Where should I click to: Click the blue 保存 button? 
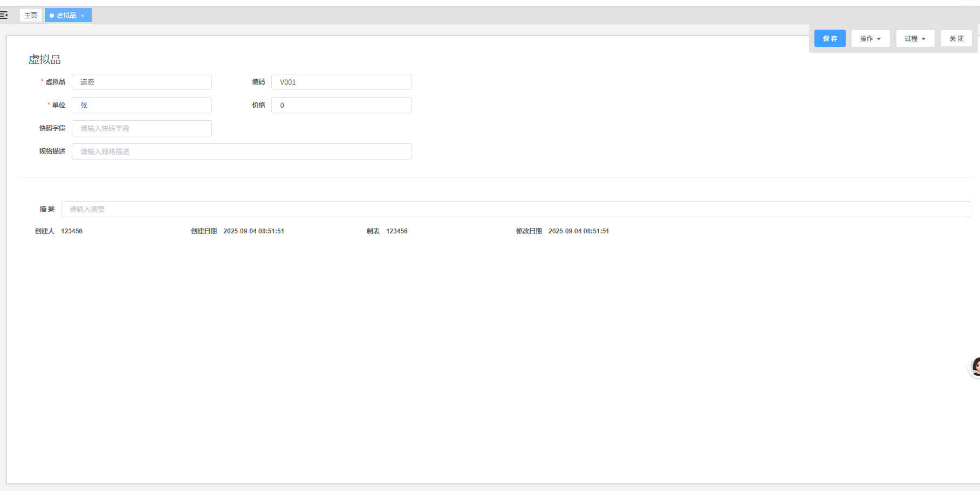830,39
